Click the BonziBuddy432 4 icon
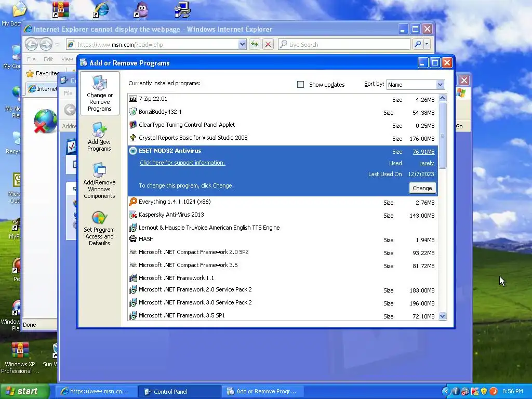Viewport: 532px width, 399px height. (x=133, y=112)
